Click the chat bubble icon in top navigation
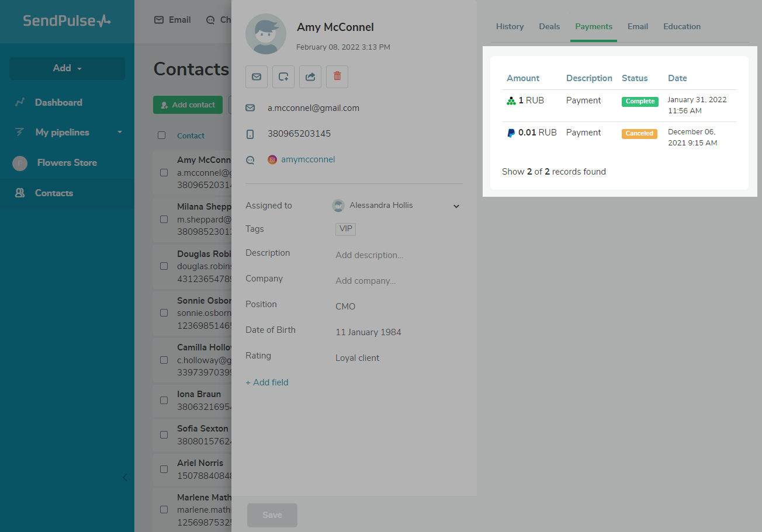Screen dimensions: 762x532 point(210,20)
